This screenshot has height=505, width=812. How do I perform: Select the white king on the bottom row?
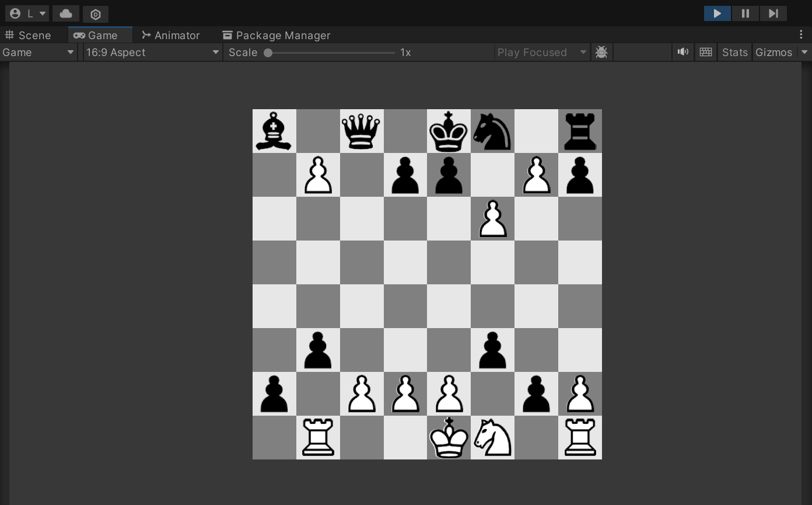click(449, 438)
